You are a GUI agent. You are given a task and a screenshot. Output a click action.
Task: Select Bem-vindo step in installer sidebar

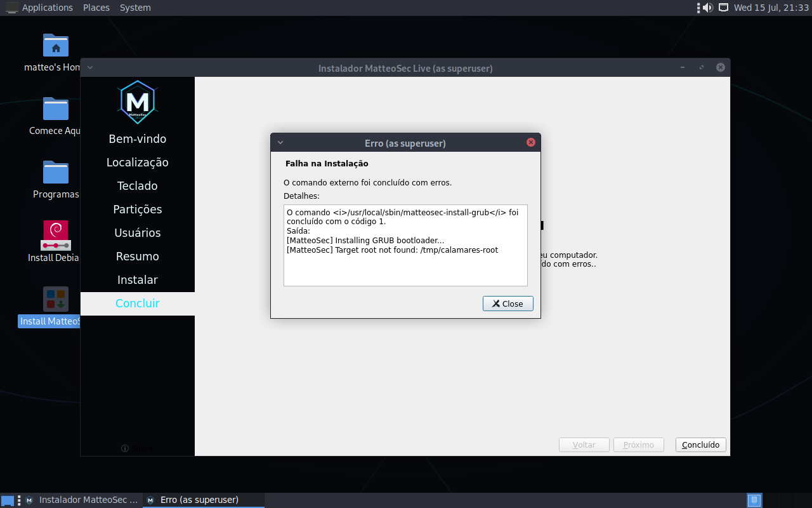[x=138, y=138]
